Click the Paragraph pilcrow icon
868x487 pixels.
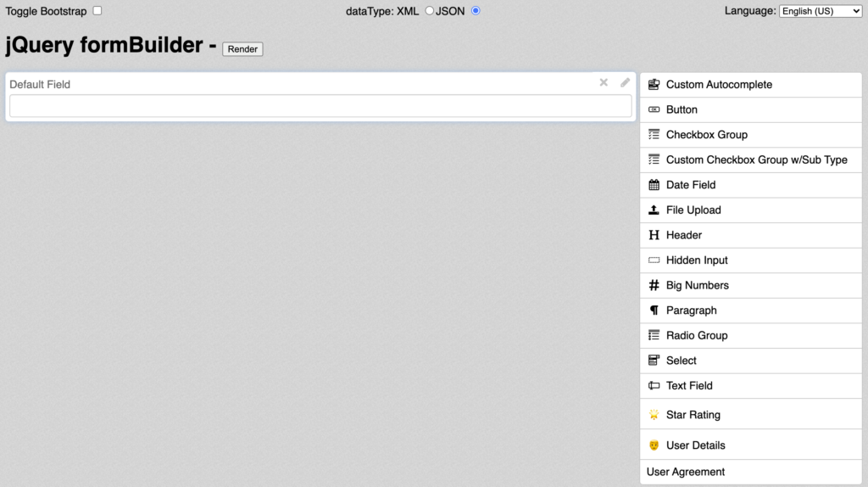(654, 311)
